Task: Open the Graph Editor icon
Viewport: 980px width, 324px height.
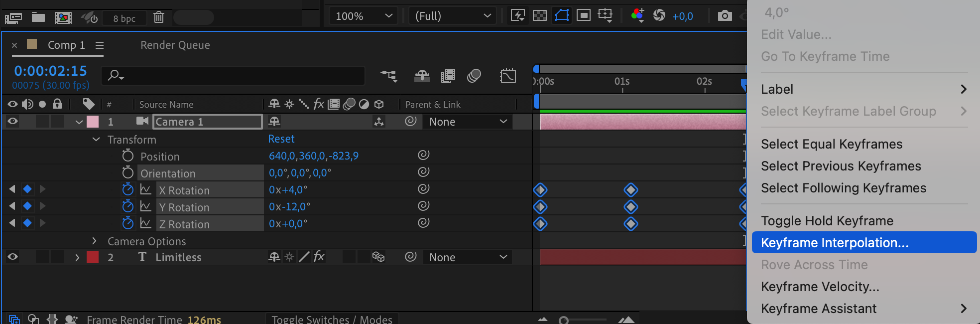Action: 507,76
